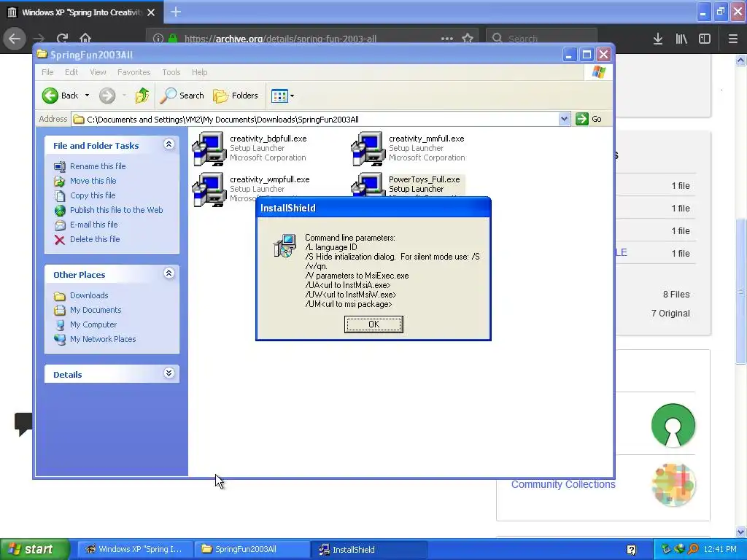Image resolution: width=747 pixels, height=560 pixels.
Task: Click Move this file
Action: pyautogui.click(x=93, y=181)
